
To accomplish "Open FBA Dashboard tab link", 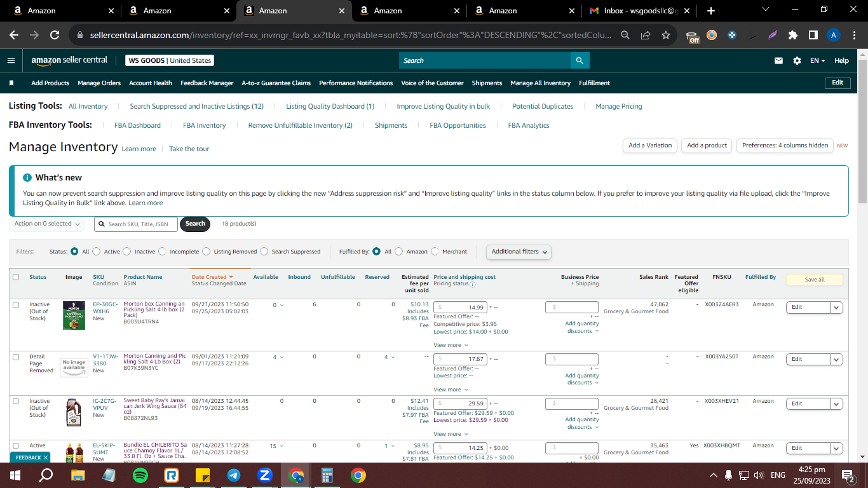I will pos(137,125).
